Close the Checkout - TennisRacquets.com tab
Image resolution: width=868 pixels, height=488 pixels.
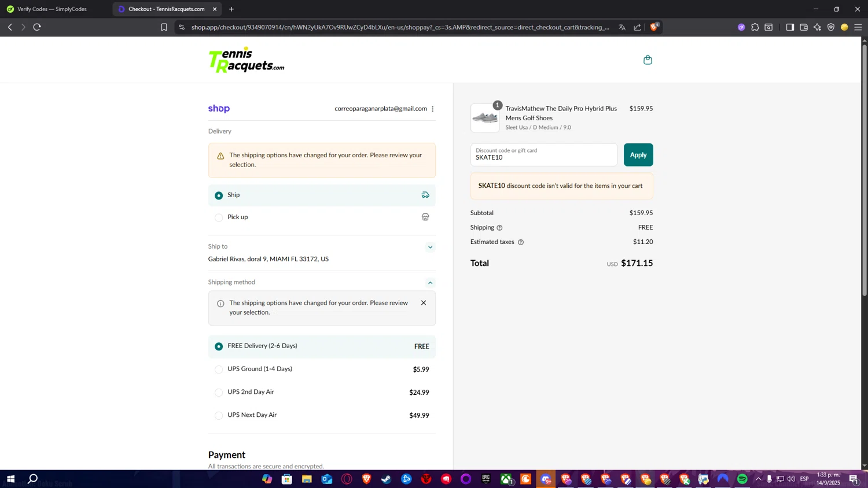point(215,9)
